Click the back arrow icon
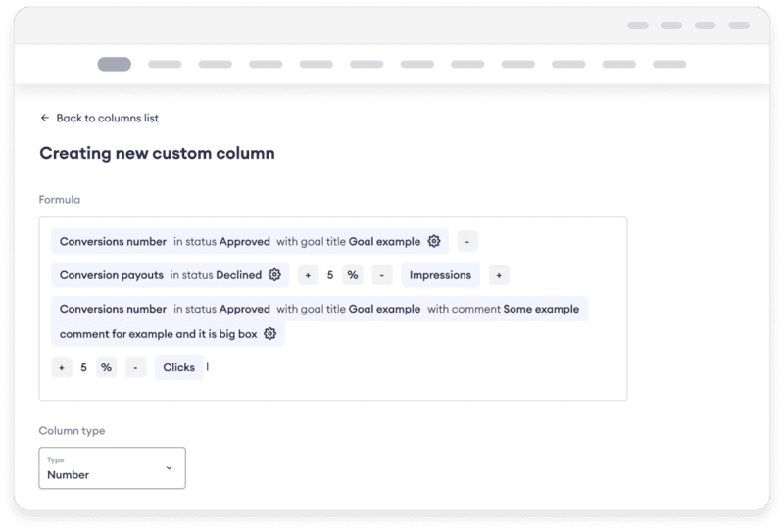 coord(45,118)
